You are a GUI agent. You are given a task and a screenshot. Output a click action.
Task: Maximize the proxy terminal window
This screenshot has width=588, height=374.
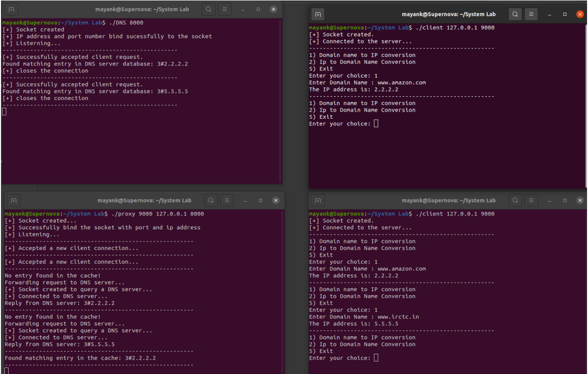point(260,200)
